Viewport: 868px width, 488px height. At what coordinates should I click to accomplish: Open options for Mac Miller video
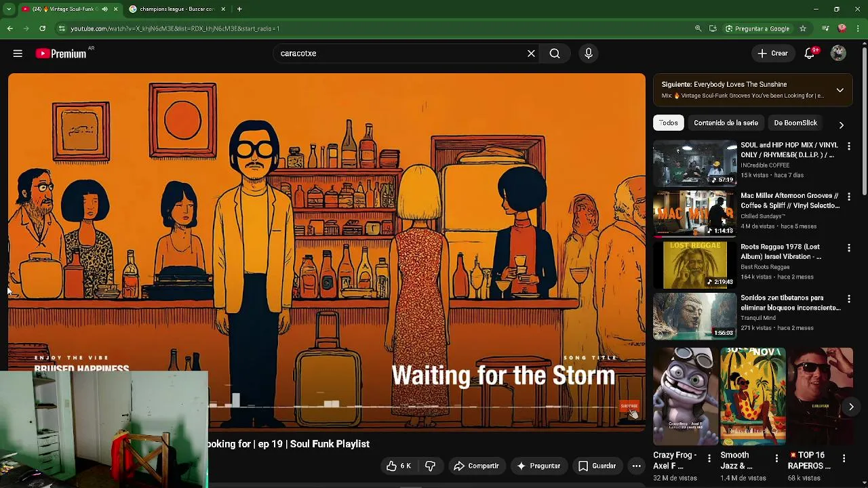pos(848,197)
